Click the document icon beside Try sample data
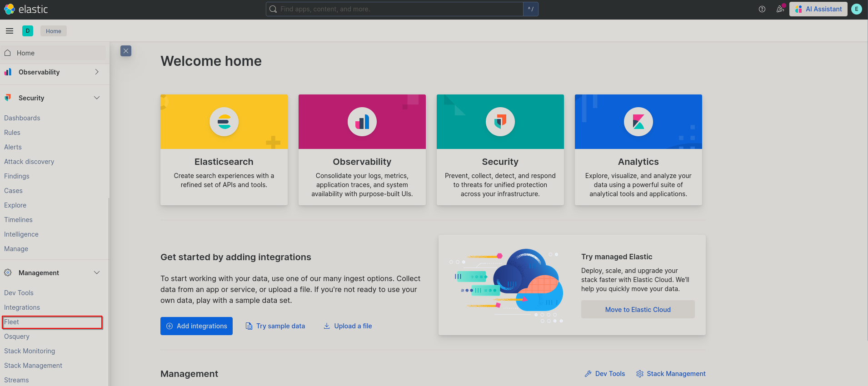 point(249,326)
